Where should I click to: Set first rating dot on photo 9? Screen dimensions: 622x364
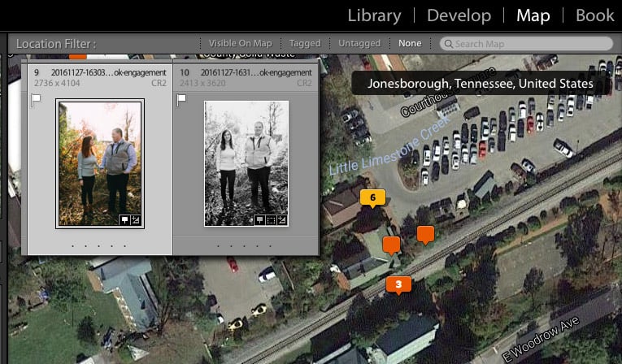pos(72,246)
